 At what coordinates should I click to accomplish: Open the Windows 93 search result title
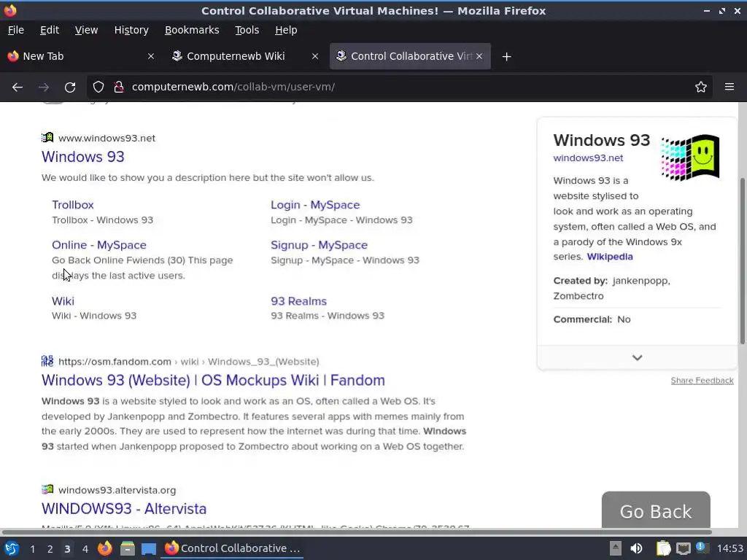click(83, 157)
